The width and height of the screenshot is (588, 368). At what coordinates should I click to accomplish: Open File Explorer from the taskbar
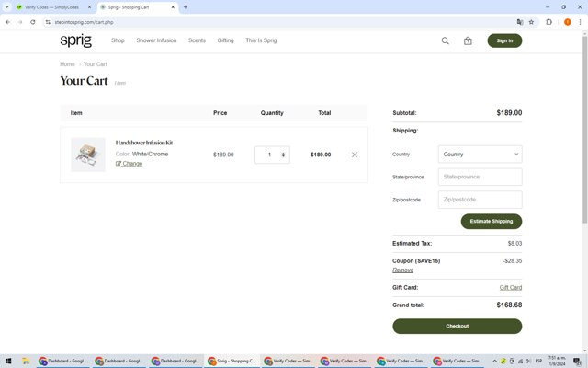pyautogui.click(x=26, y=362)
